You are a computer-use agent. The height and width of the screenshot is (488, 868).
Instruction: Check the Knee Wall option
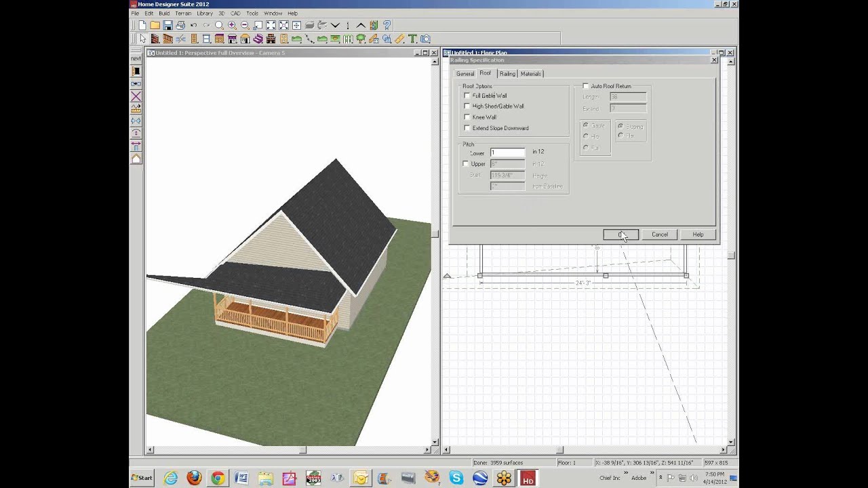(x=467, y=117)
